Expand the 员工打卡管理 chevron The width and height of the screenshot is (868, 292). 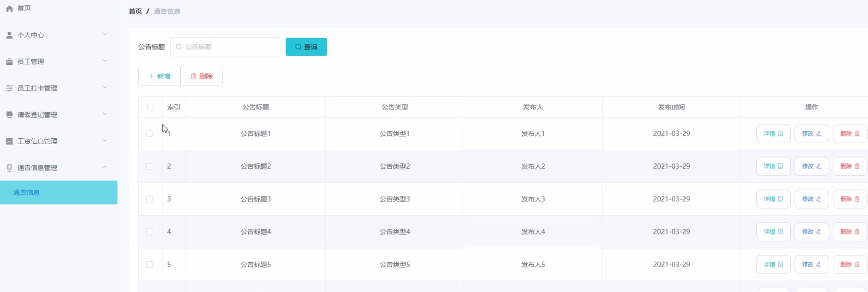[105, 87]
